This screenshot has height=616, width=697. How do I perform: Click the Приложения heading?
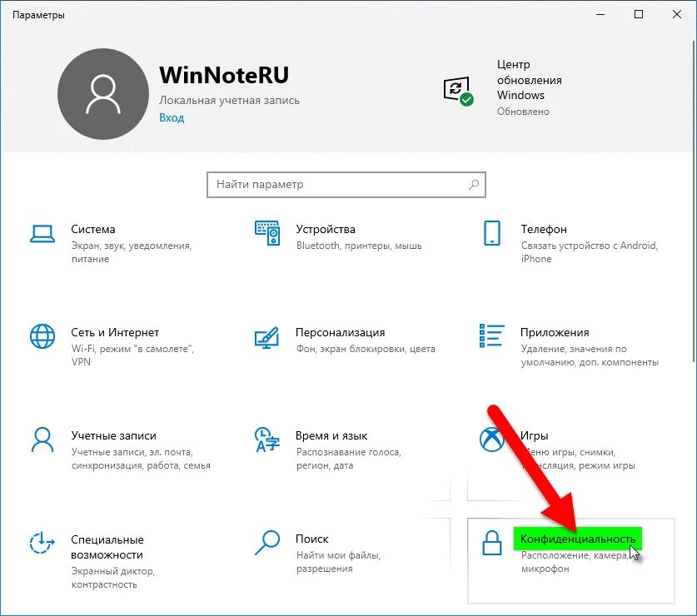click(x=555, y=332)
